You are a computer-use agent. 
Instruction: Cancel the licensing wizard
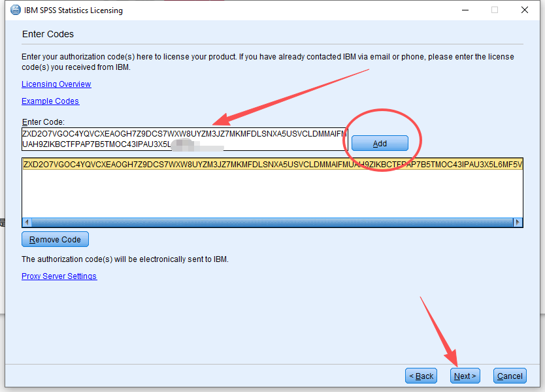(510, 376)
